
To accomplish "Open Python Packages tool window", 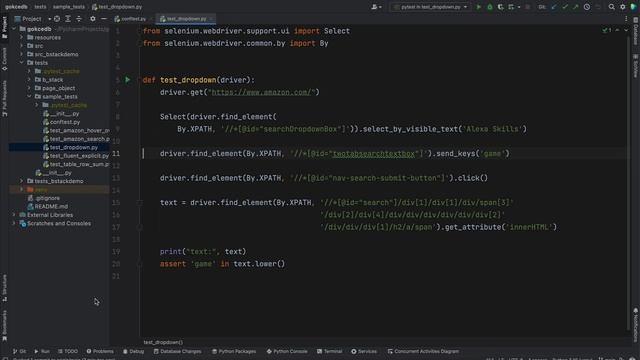I will [x=234, y=351].
